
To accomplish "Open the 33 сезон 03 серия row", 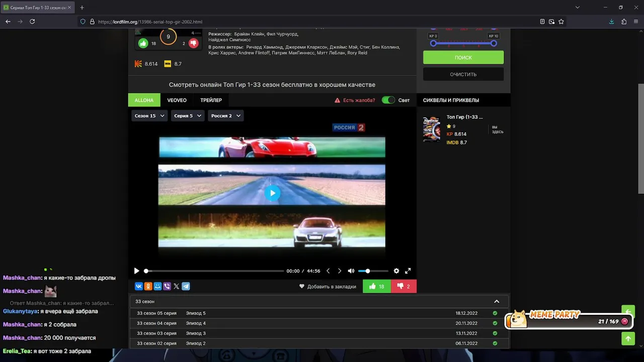I will click(x=319, y=333).
